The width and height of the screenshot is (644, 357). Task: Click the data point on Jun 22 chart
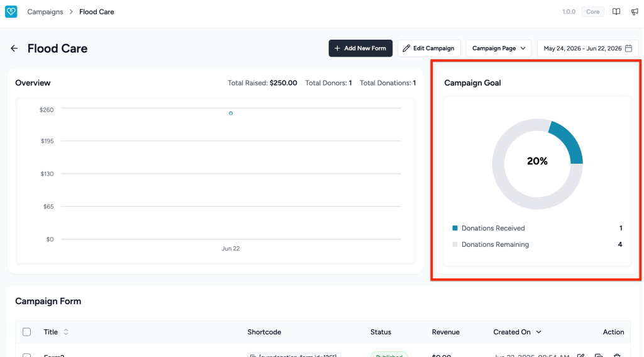click(231, 113)
